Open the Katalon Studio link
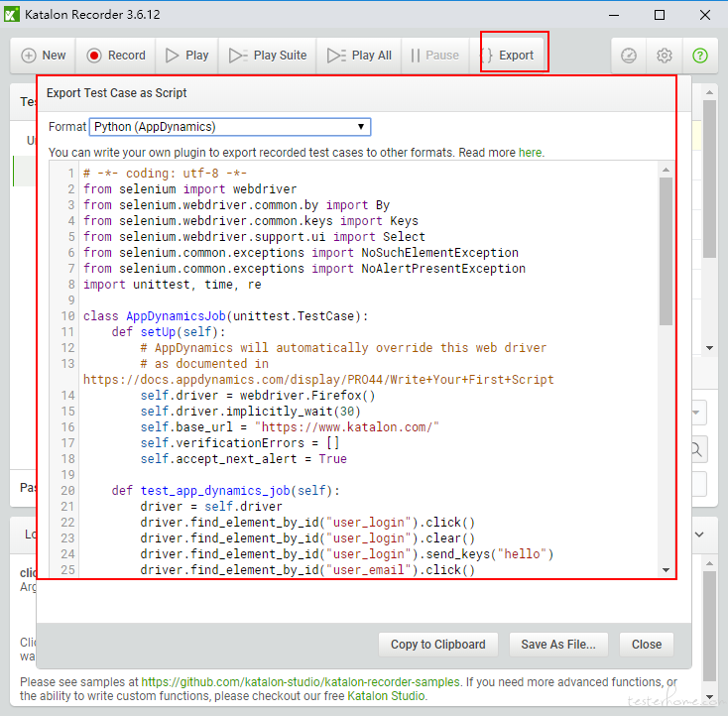728x716 pixels. (x=386, y=695)
